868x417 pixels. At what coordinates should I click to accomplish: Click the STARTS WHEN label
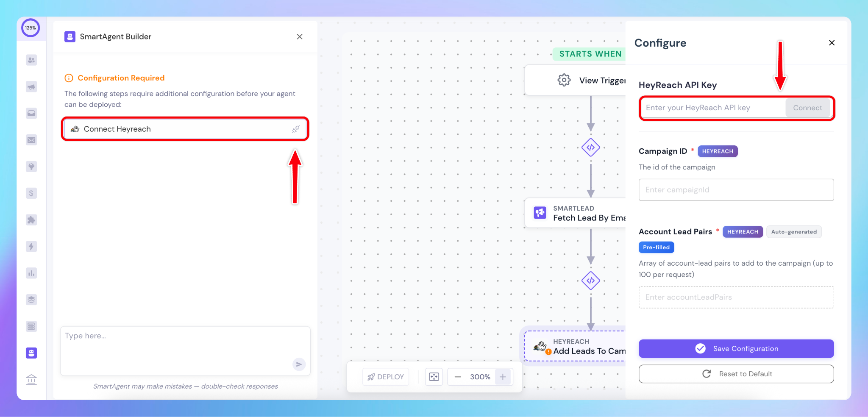(x=590, y=54)
